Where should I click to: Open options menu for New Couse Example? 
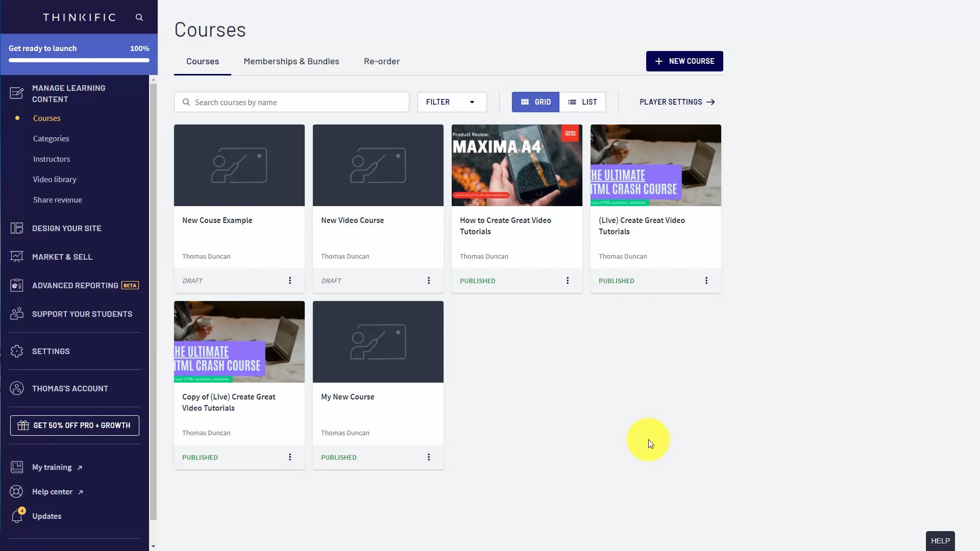[290, 281]
